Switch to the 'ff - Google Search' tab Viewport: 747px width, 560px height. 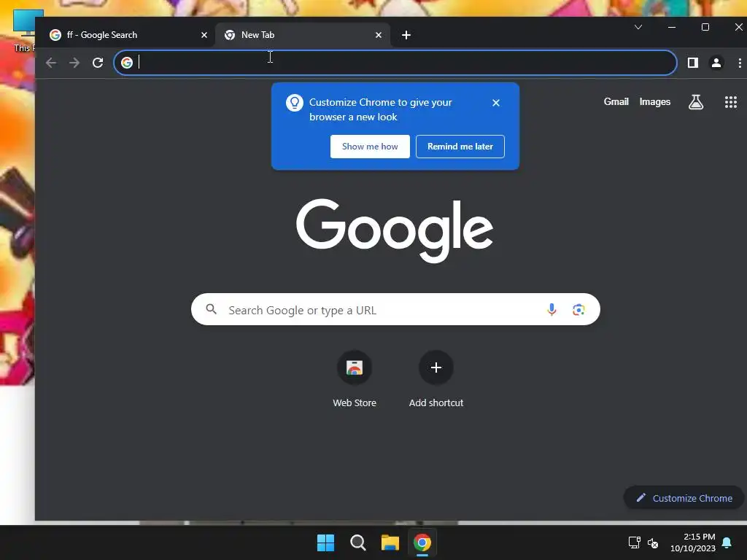tap(128, 35)
